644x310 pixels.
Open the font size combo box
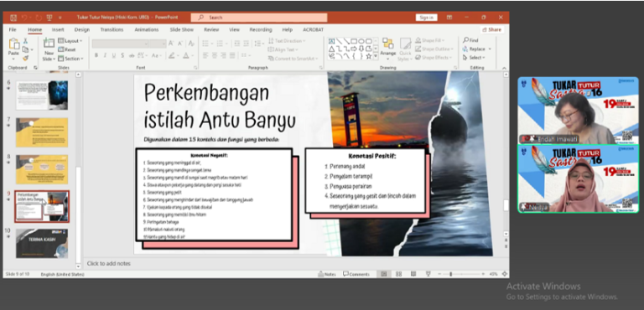[x=158, y=44]
